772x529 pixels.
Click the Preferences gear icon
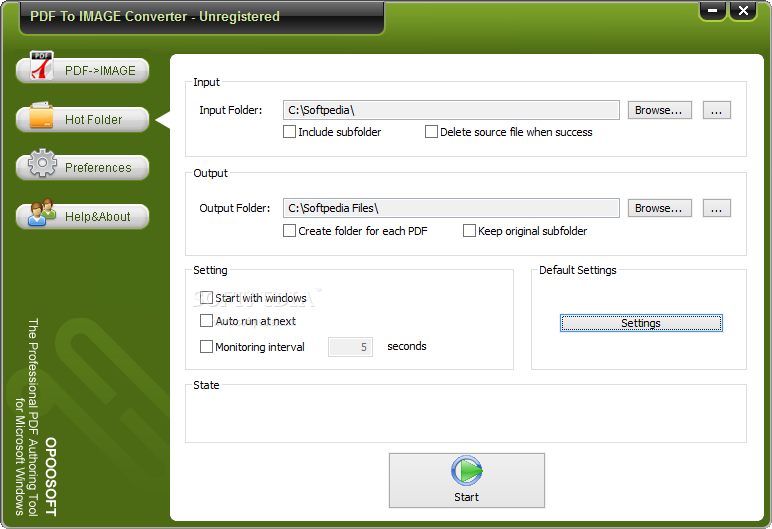(x=42, y=163)
